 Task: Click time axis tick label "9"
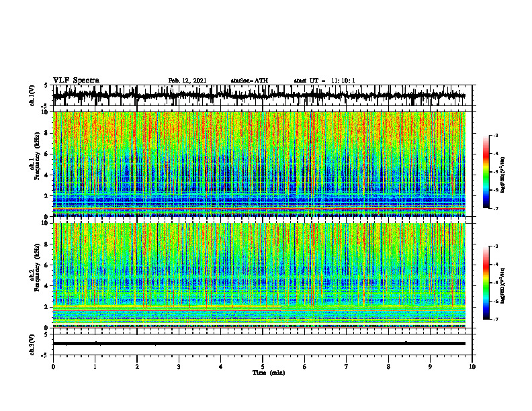coord(430,367)
